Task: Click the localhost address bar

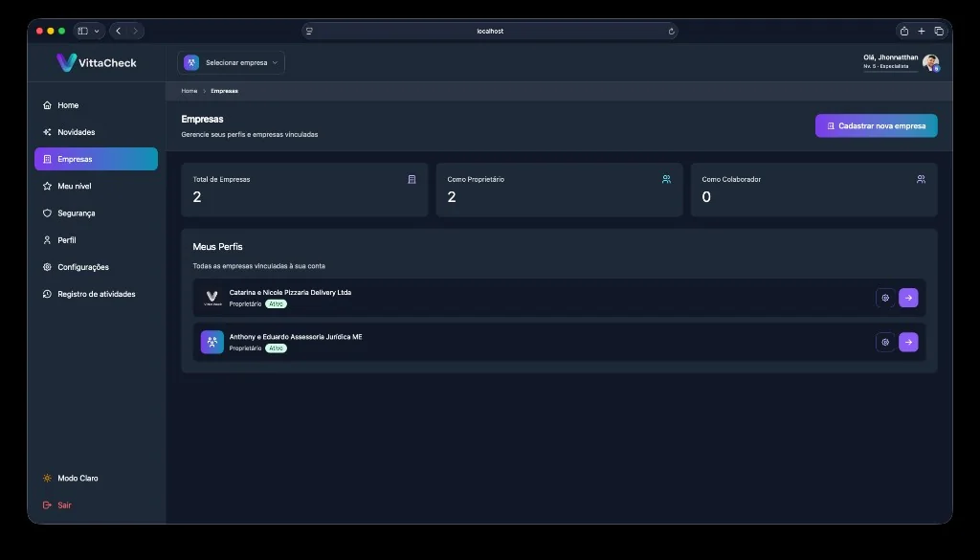Action: point(490,32)
